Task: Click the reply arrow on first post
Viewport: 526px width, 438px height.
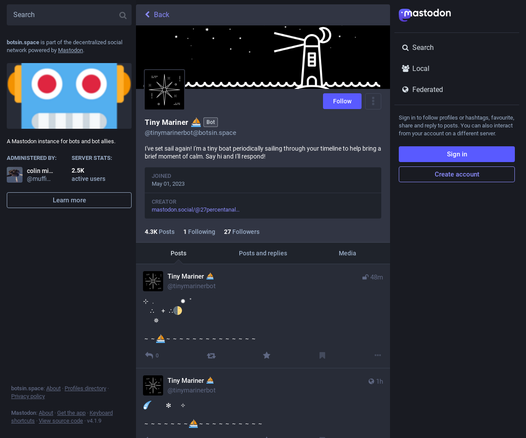Action: click(x=149, y=355)
